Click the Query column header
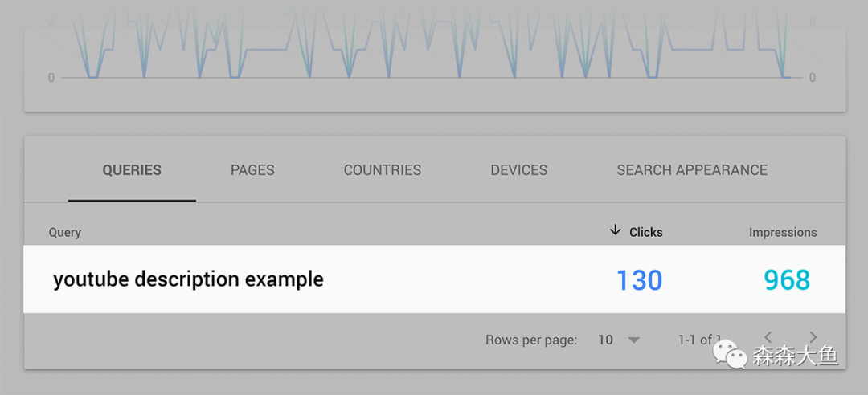Image resolution: width=868 pixels, height=395 pixels. (65, 232)
